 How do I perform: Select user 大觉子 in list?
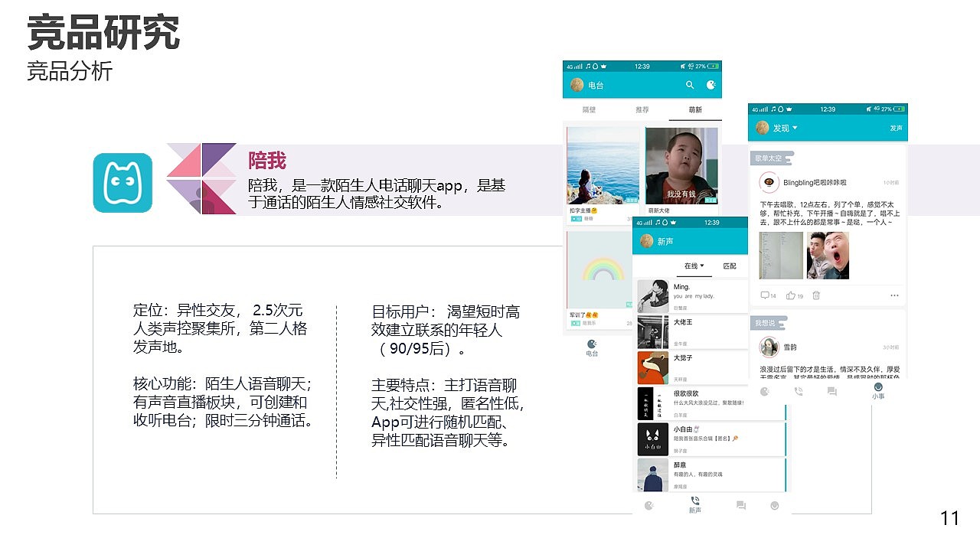tap(692, 367)
